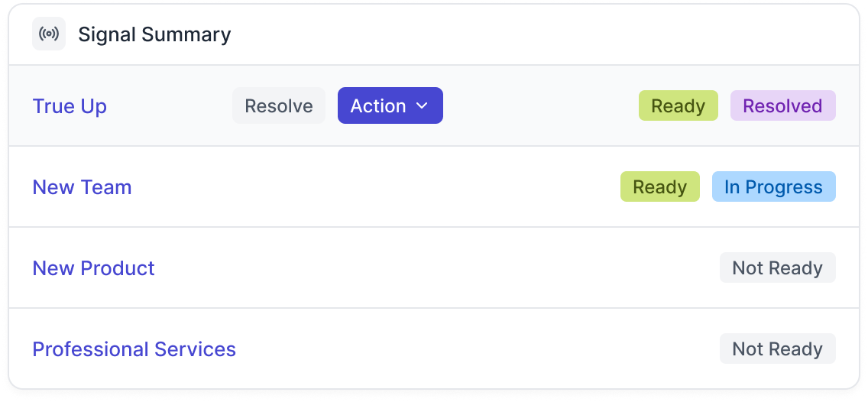Open the New Team signal link

click(82, 187)
